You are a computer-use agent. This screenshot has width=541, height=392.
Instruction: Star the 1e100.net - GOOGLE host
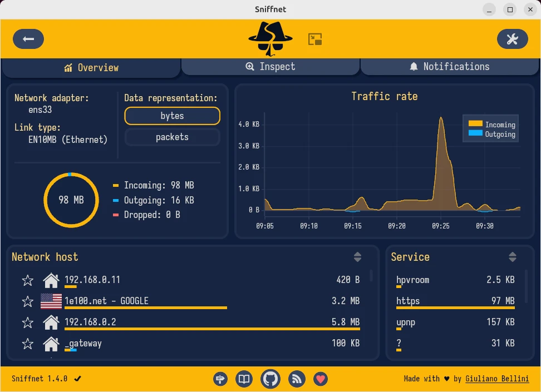point(28,302)
